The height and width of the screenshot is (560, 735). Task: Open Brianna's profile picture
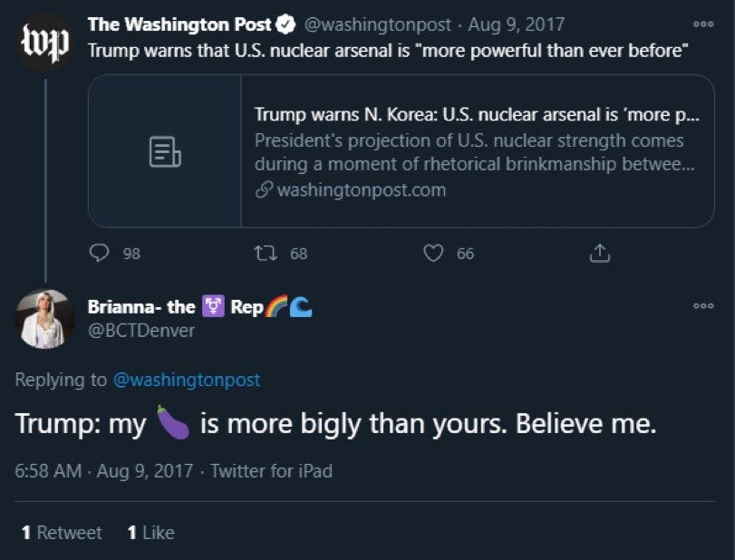[x=45, y=318]
